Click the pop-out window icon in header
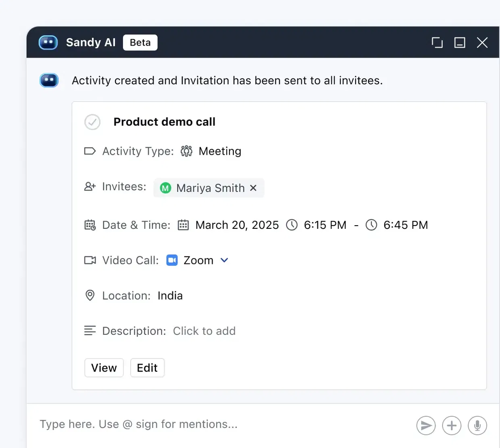Viewport: 500px width, 448px height. pyautogui.click(x=437, y=42)
